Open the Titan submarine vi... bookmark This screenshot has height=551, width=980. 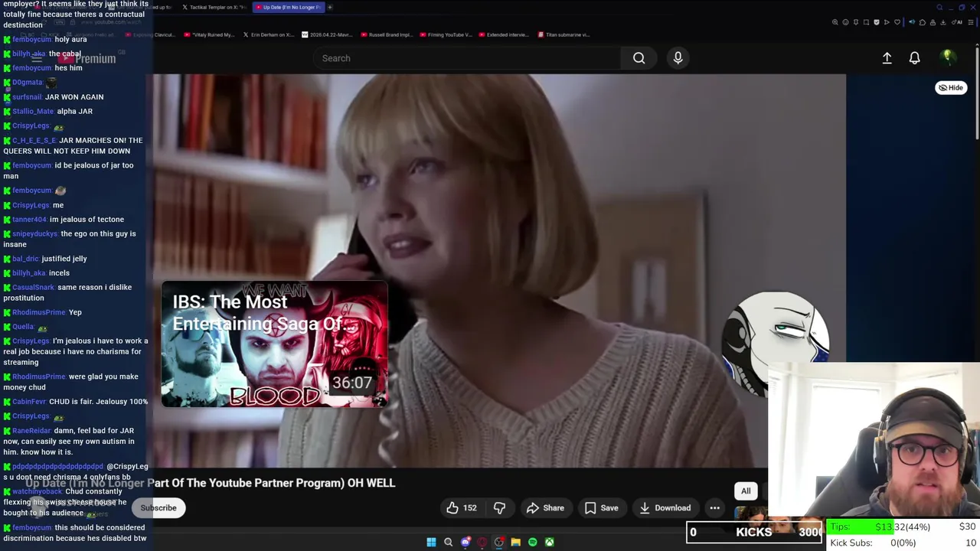coord(563,34)
